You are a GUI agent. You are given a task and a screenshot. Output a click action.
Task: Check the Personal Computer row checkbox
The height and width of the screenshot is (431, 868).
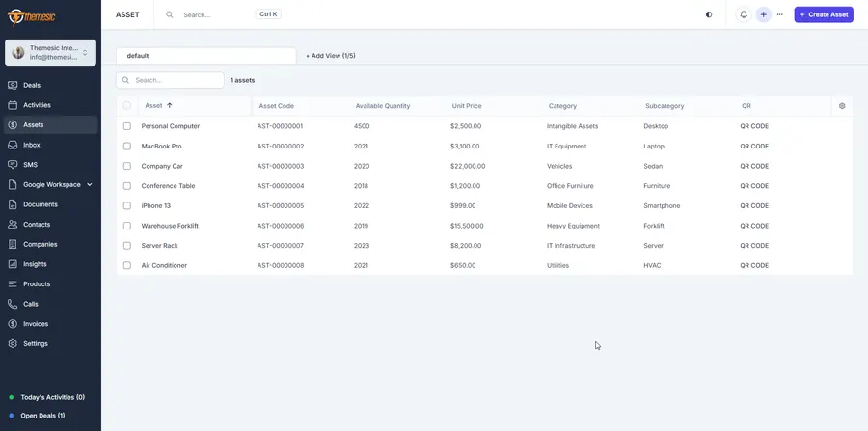[127, 126]
